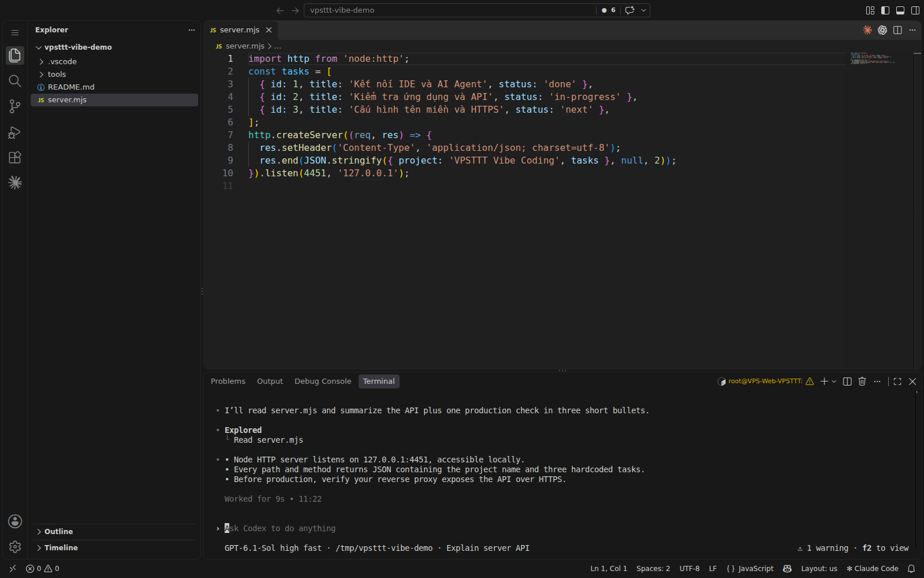Open the Run and Debug view

click(x=15, y=132)
